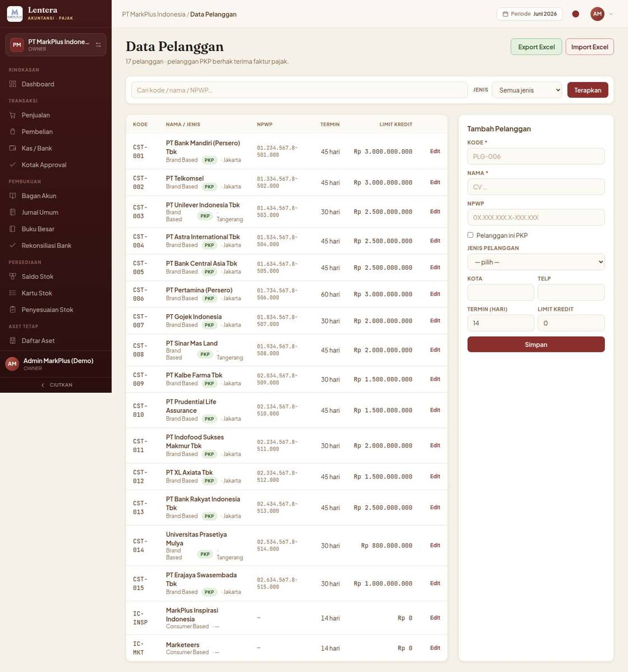Click PT MarkPlus Indonesia breadcrumb link

click(154, 14)
